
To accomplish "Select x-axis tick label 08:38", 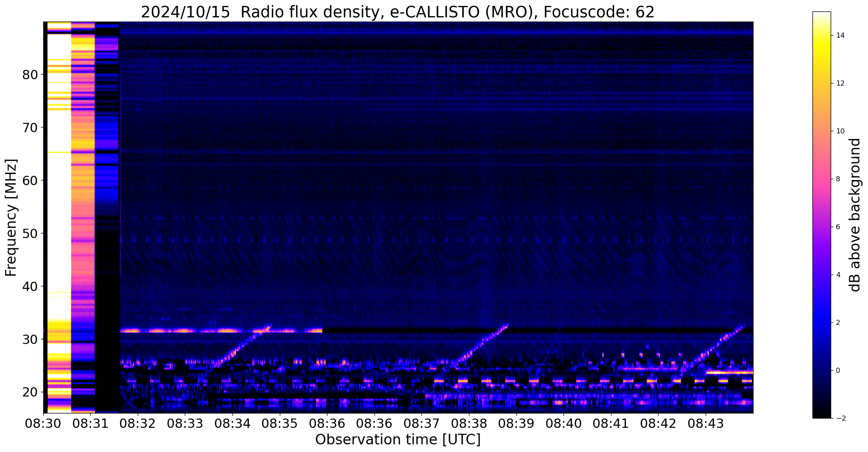I will (x=469, y=424).
